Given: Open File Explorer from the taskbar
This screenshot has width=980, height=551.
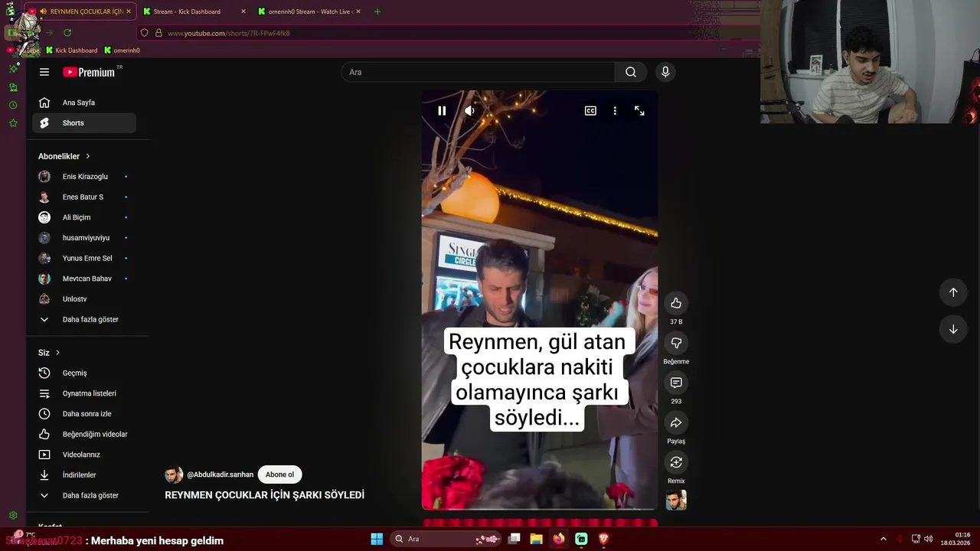Looking at the screenshot, I should click(536, 539).
